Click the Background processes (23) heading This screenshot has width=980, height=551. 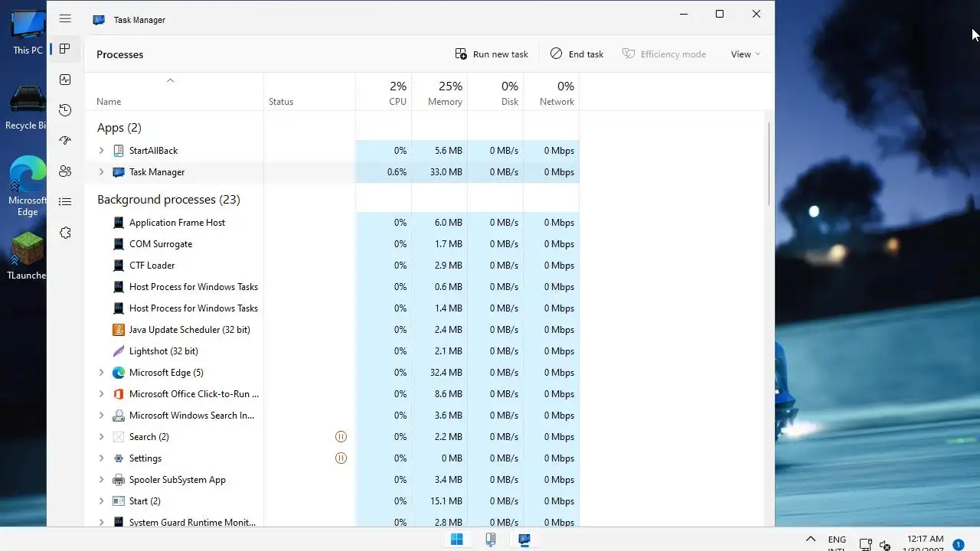tap(168, 200)
